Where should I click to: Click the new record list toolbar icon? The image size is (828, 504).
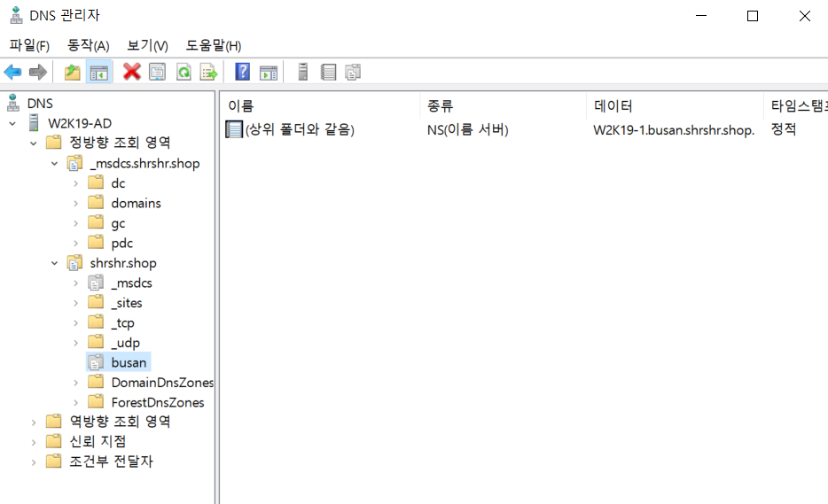click(x=328, y=72)
